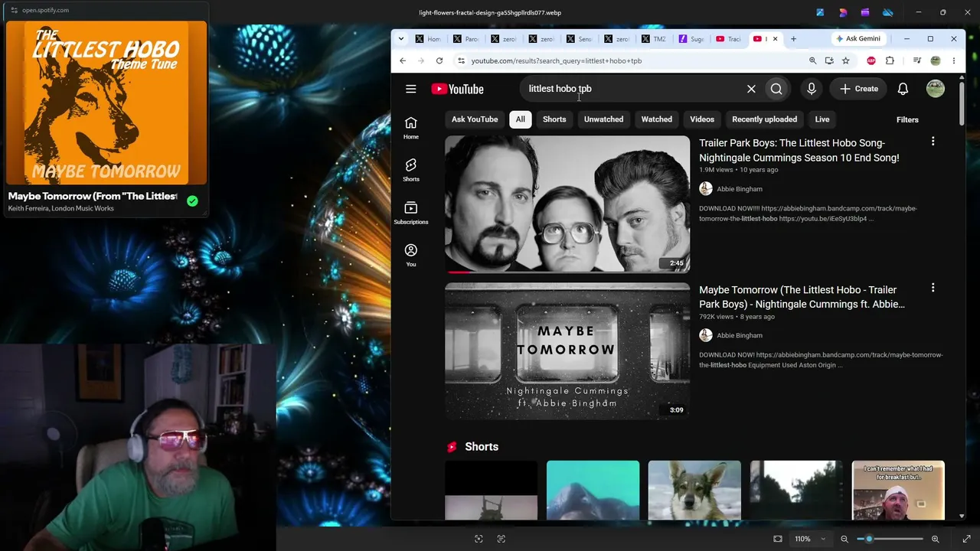980x551 pixels.
Task: Reload the YouTube page
Action: 439,60
